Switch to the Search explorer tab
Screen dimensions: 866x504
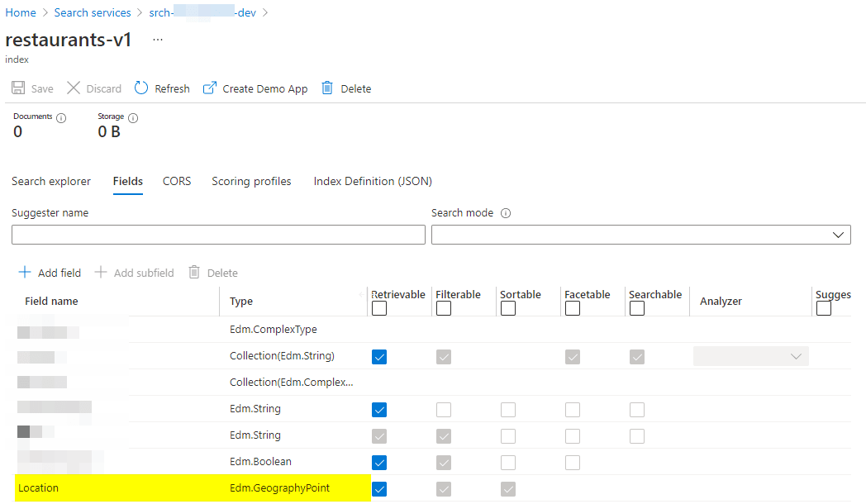coord(51,181)
